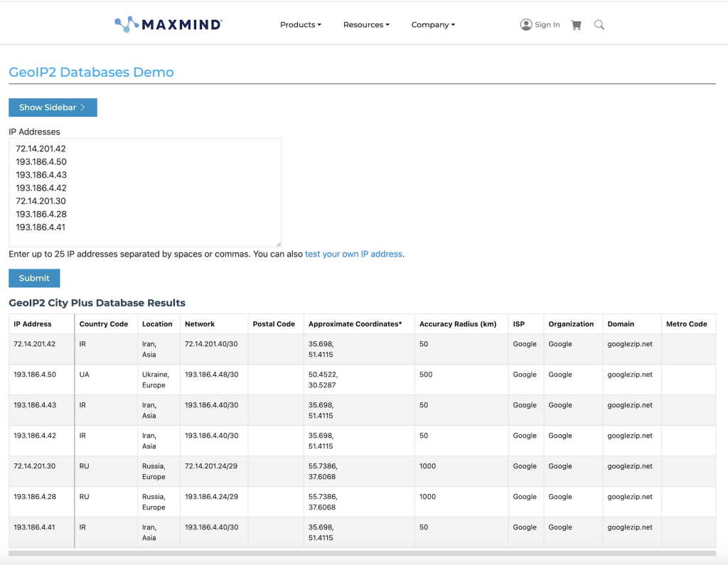Click the Country Code column header
This screenshot has height=565, width=728.
104,324
